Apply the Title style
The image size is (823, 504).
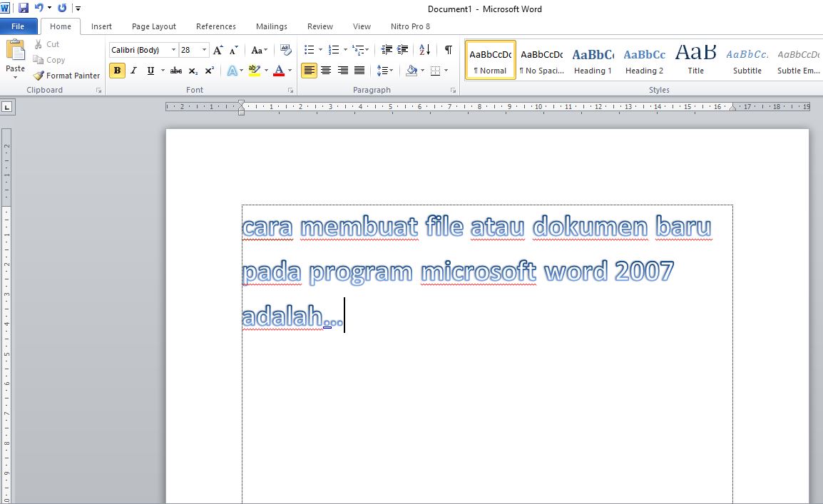(696, 60)
